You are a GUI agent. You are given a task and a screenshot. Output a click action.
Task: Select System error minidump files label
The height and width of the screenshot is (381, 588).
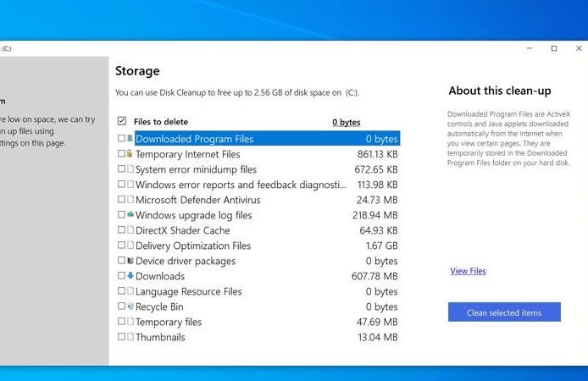click(x=196, y=169)
